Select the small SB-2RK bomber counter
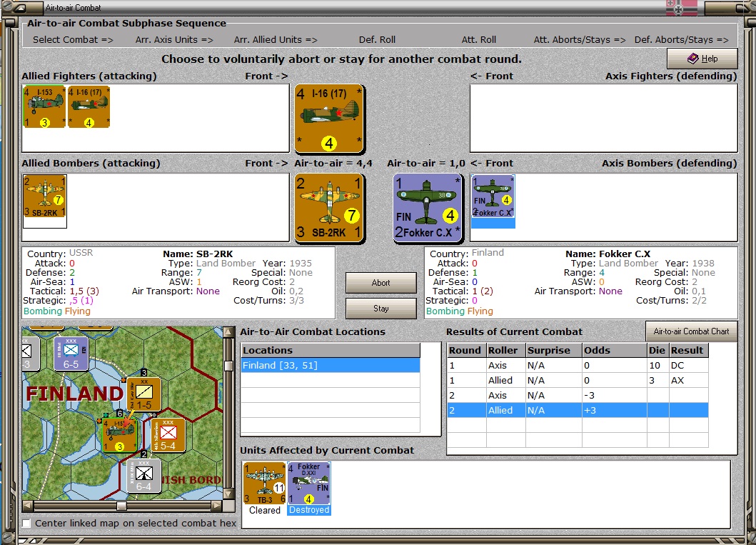The image size is (756, 545). [x=45, y=196]
